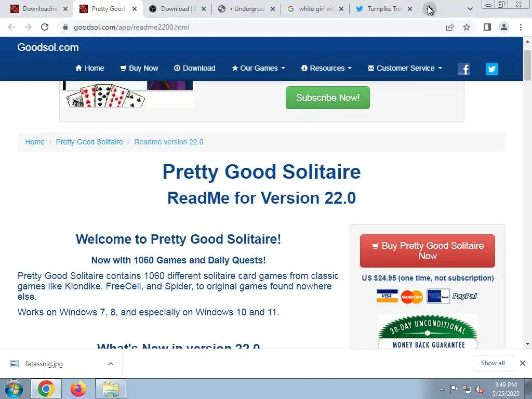Open Buy Now in the navigation bar
Screen dimensions: 532x399
(139, 68)
